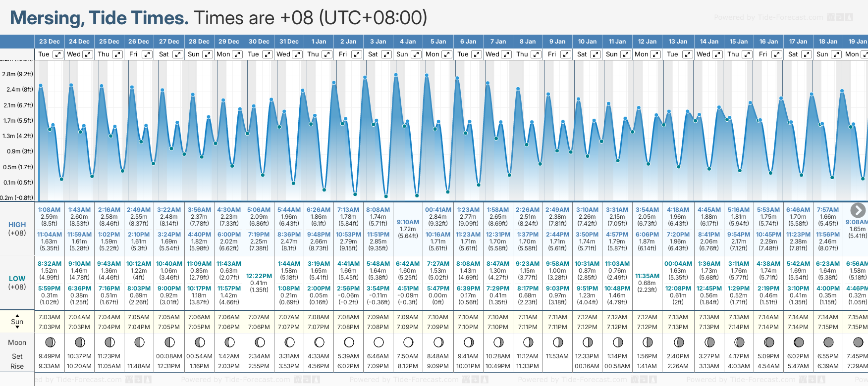Expand the Sat 10 Jan column

596,54
